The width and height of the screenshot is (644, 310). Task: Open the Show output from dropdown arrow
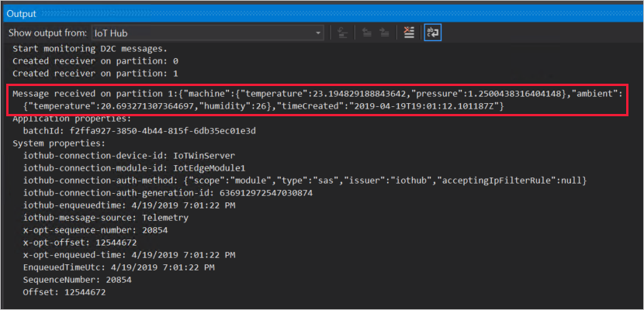318,33
